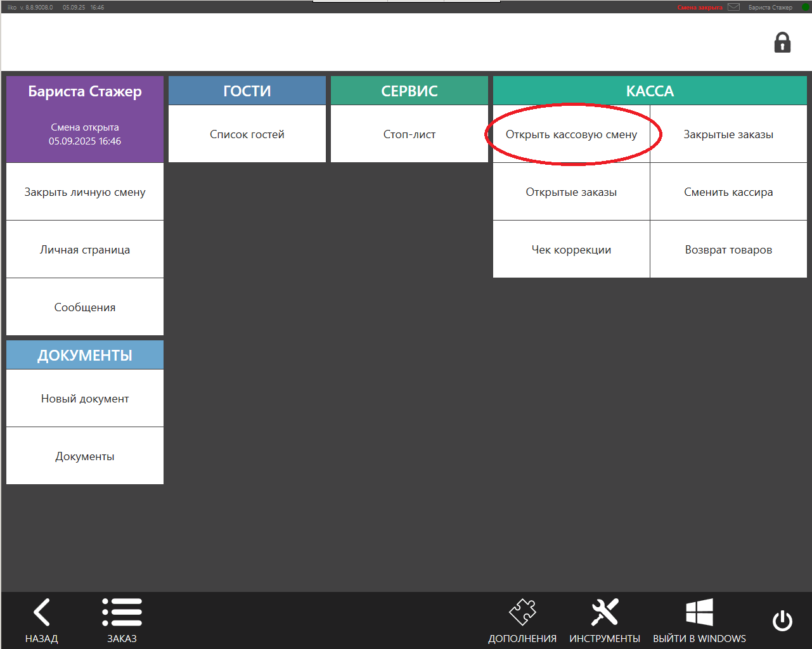This screenshot has height=649, width=812.
Task: Open Закрытые заказы
Action: pyautogui.click(x=728, y=134)
